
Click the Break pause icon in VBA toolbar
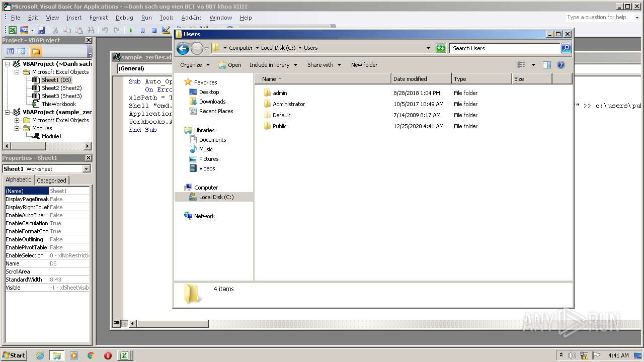click(142, 30)
